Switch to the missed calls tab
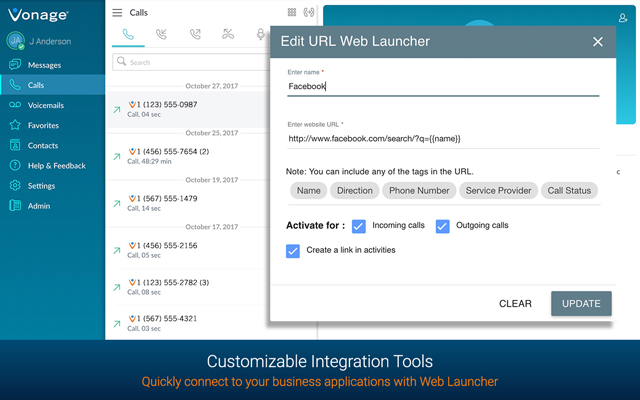The image size is (640, 400). (x=228, y=35)
